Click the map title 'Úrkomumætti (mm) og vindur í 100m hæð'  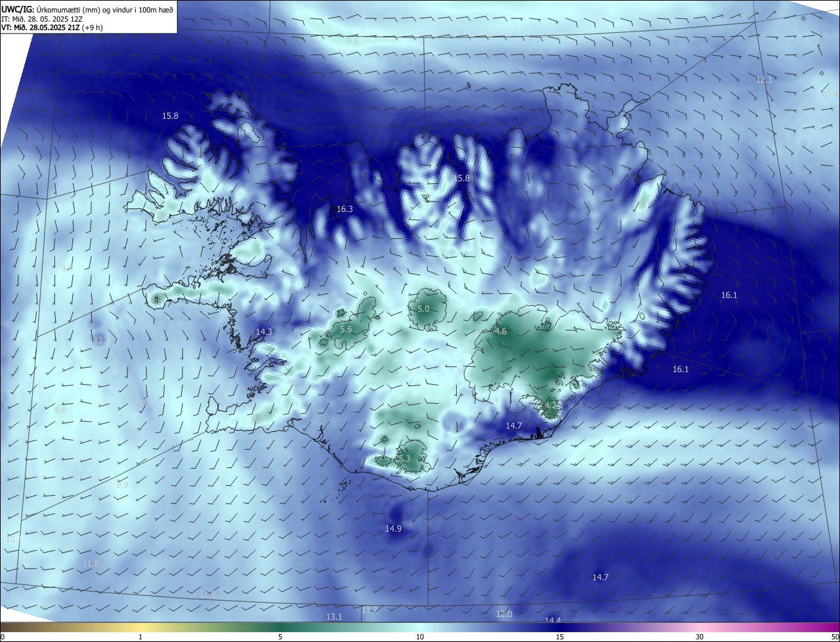[x=104, y=9]
